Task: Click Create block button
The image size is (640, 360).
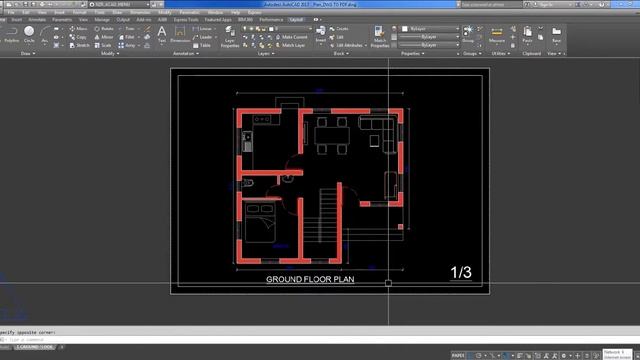Action: (339, 29)
